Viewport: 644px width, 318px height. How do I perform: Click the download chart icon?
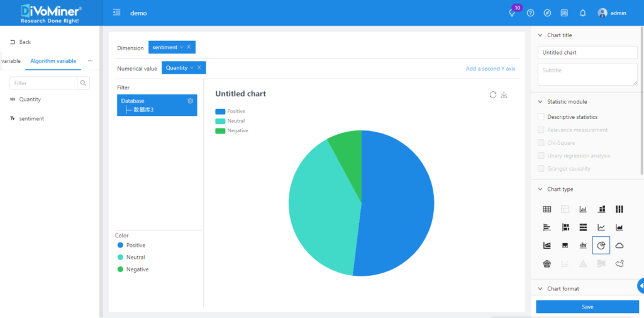click(x=504, y=94)
